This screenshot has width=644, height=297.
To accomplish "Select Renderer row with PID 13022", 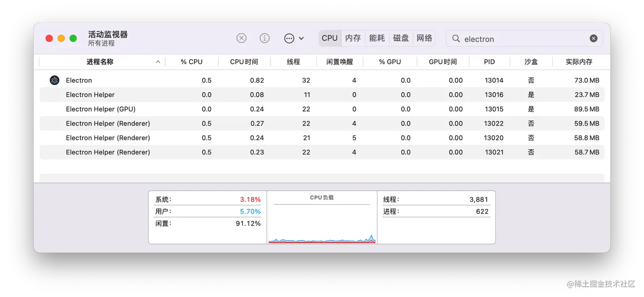I will (x=322, y=123).
